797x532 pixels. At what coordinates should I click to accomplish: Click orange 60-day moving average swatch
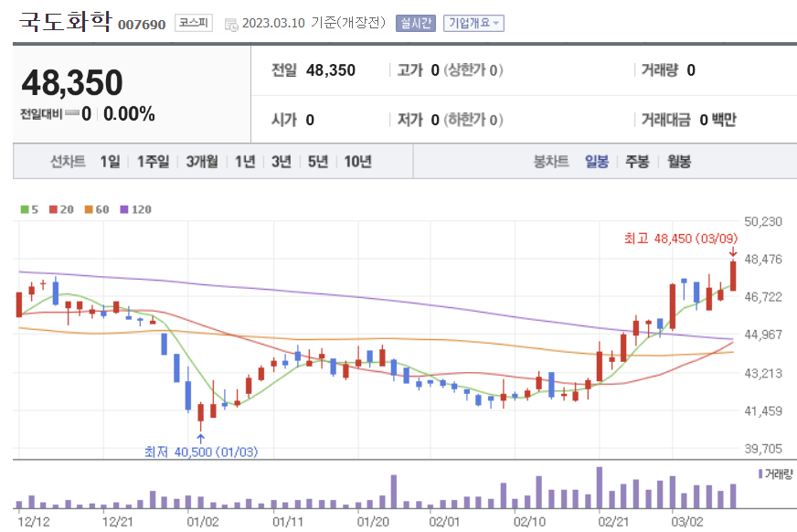coord(89,209)
